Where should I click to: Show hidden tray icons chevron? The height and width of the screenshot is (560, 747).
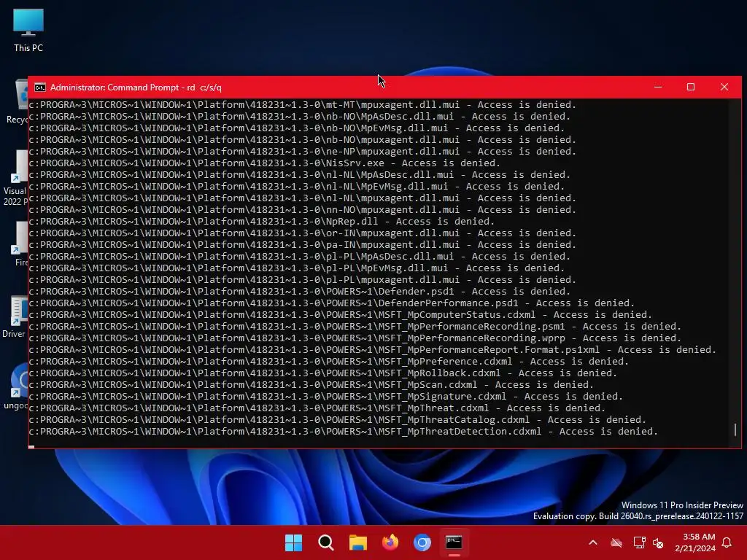(593, 542)
